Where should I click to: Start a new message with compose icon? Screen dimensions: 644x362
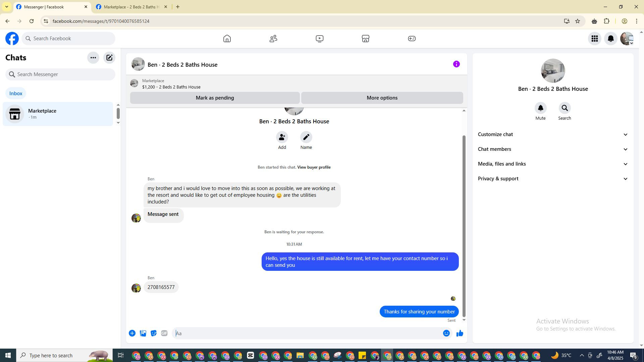[109, 58]
